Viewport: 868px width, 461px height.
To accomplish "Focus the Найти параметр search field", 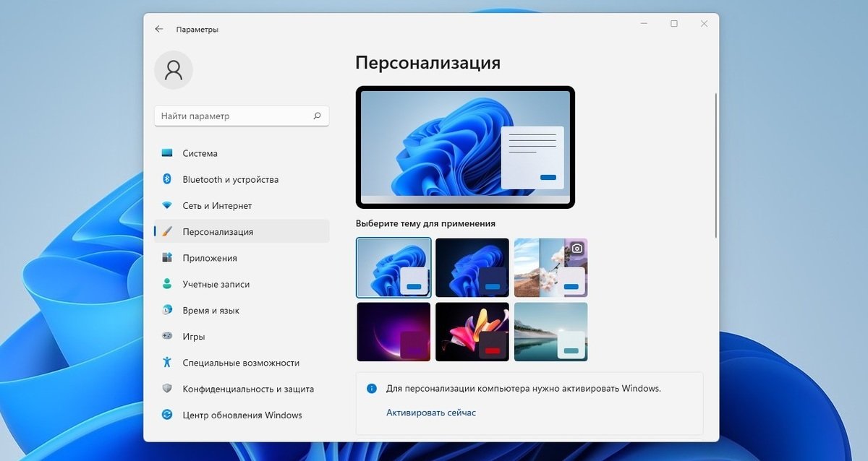I will [242, 116].
